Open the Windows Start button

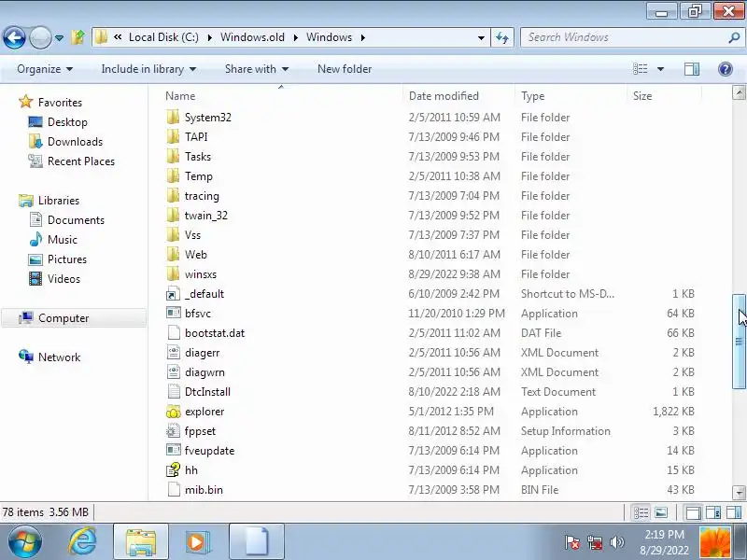pos(24,541)
